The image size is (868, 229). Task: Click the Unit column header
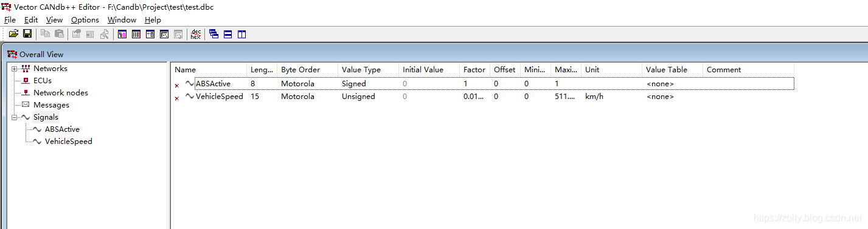pyautogui.click(x=612, y=70)
